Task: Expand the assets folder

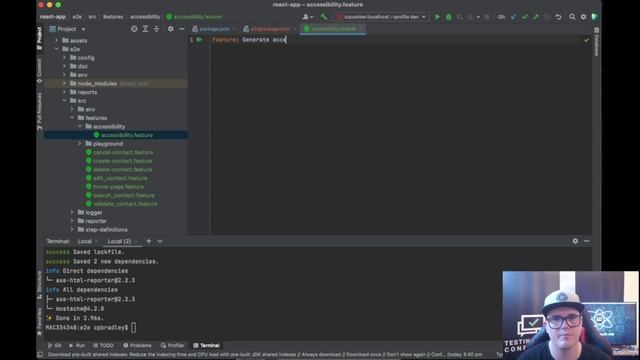Action: pos(56,40)
